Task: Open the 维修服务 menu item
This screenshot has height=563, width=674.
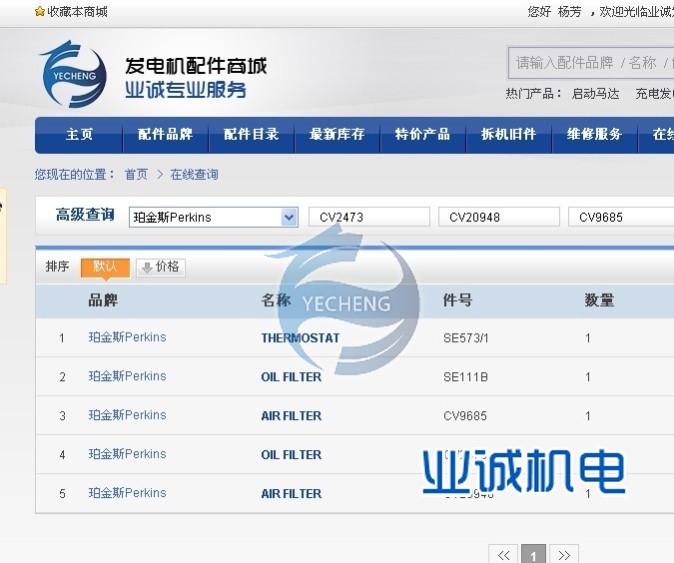Action: coord(595,135)
